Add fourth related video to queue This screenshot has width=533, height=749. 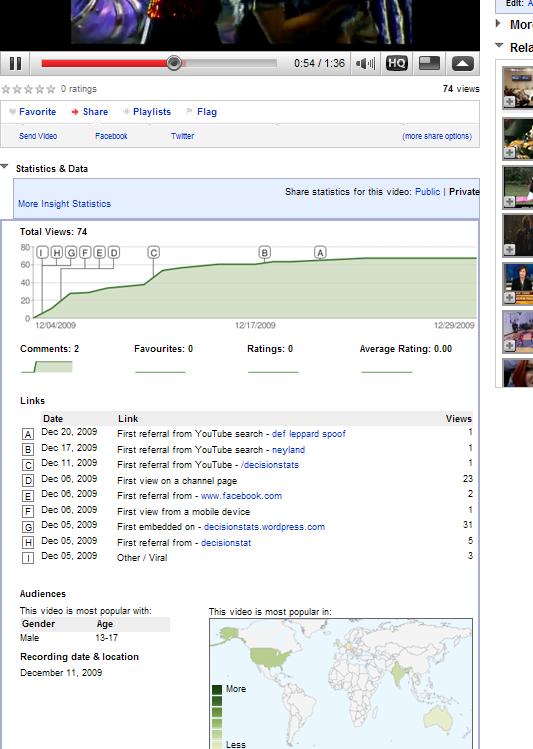point(510,249)
